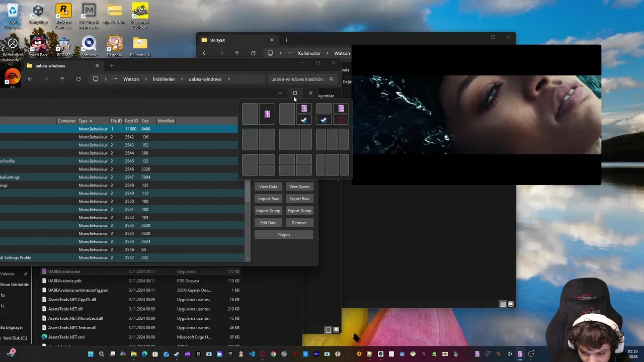Screen dimensions: 644x362
Task: Add a new tab in UnityEX Explorer
Action: 286,40
